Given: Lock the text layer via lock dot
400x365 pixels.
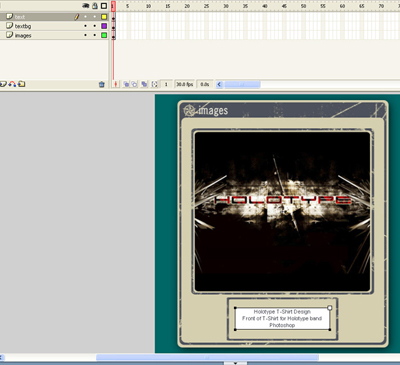Looking at the screenshot, I should pyautogui.click(x=95, y=17).
